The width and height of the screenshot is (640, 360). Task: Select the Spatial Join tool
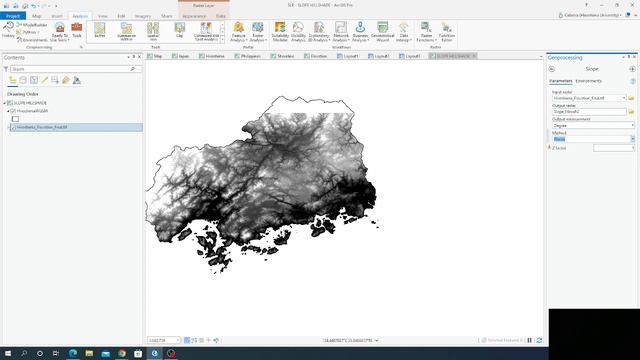(x=153, y=31)
